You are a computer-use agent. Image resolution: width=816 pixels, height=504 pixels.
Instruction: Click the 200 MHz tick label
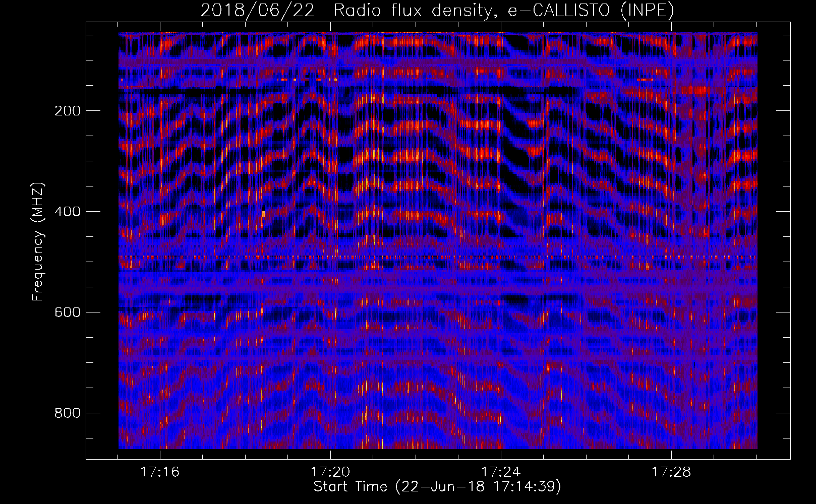coord(68,111)
